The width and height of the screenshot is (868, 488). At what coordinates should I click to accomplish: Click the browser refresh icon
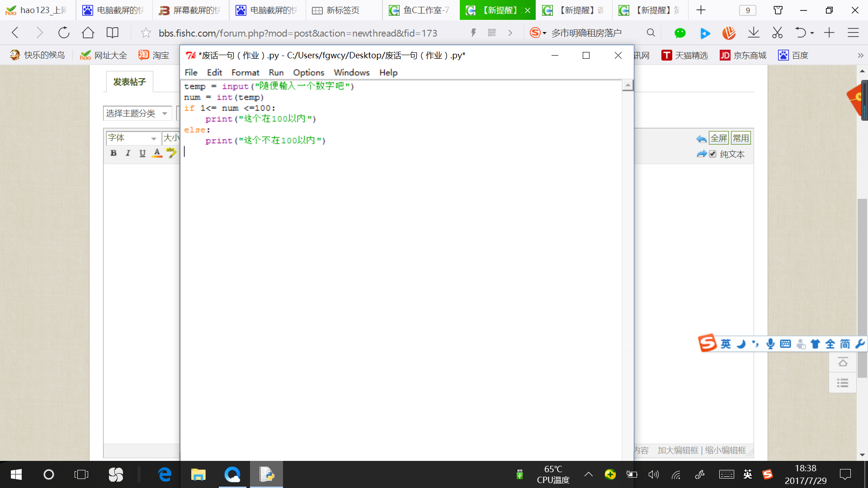pyautogui.click(x=64, y=33)
